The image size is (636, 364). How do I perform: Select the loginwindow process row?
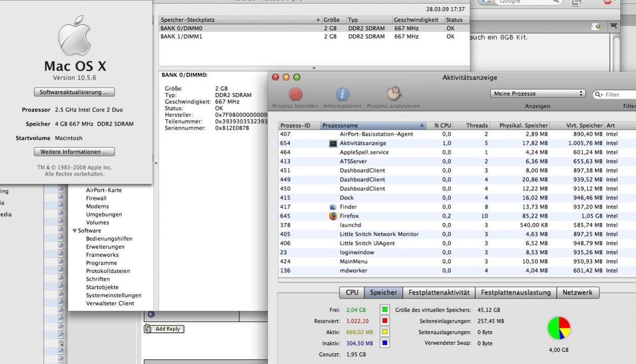click(x=456, y=253)
